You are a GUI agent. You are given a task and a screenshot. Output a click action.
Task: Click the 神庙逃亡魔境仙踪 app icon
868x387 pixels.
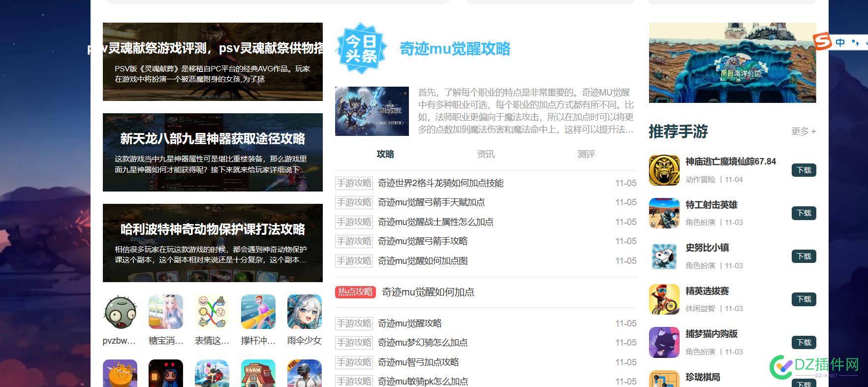click(x=664, y=170)
